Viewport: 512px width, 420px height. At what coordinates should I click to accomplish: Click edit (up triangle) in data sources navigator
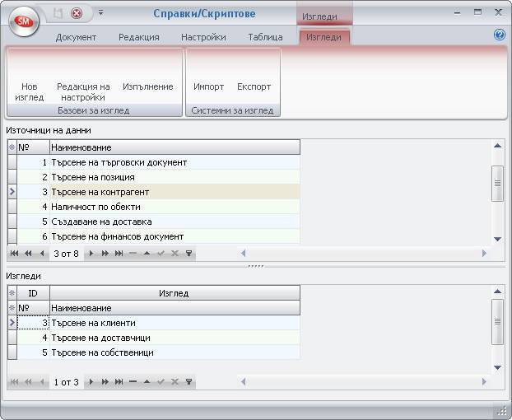pyautogui.click(x=147, y=253)
